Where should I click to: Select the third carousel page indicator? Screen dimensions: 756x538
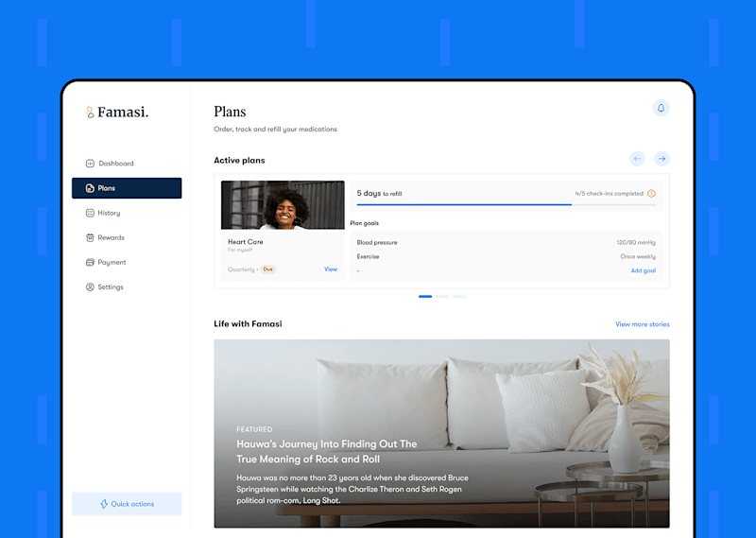coord(459,297)
